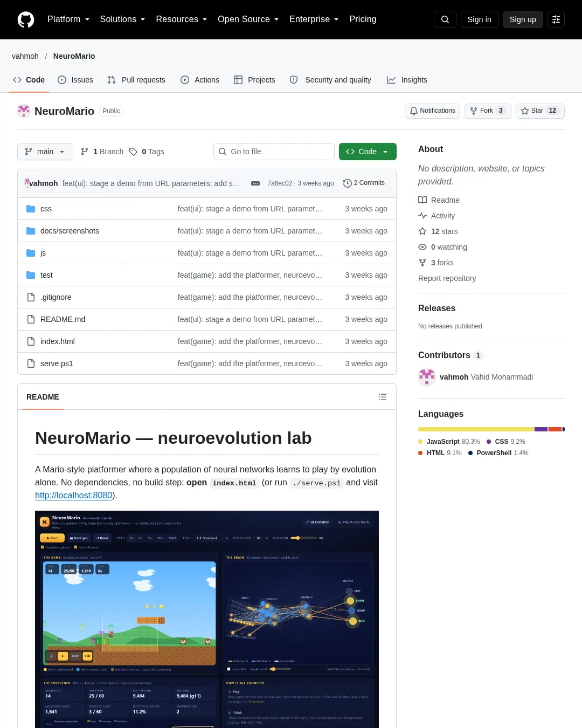This screenshot has height=728, width=582.
Task: Click the Readme book icon
Action: [x=422, y=200]
